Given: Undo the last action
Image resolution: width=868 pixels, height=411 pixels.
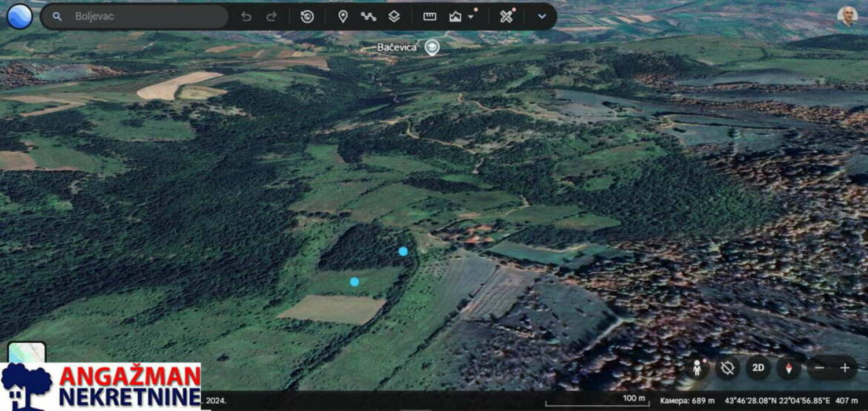Looking at the screenshot, I should 246,16.
